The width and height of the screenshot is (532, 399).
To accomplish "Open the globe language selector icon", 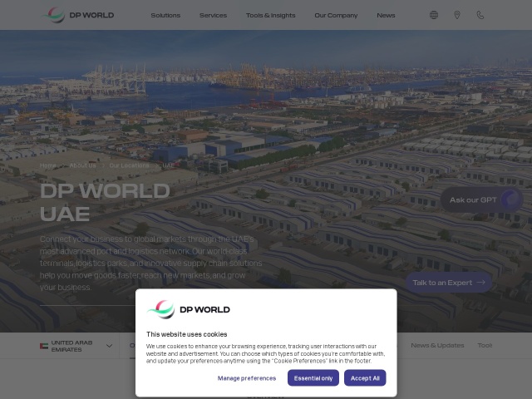I will click(x=434, y=15).
